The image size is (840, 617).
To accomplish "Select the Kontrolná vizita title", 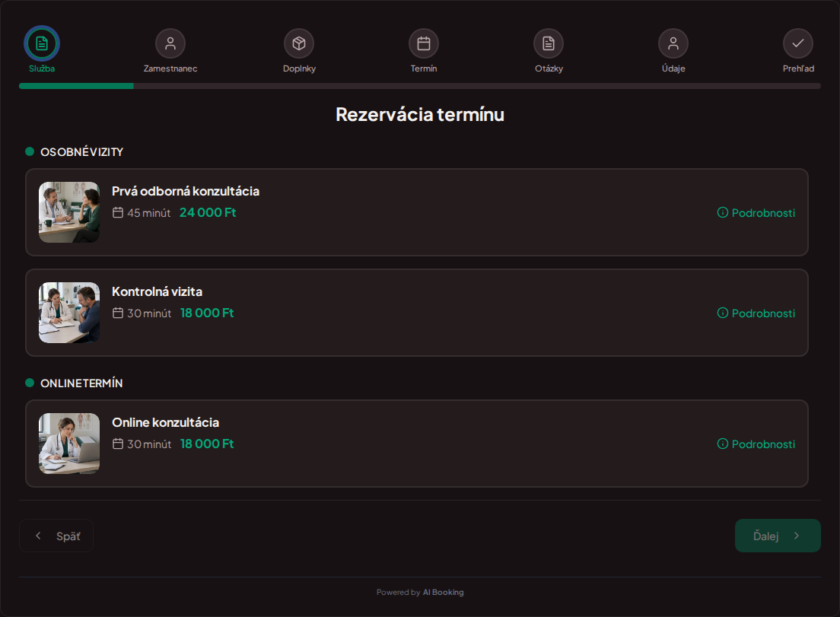I will tap(157, 292).
